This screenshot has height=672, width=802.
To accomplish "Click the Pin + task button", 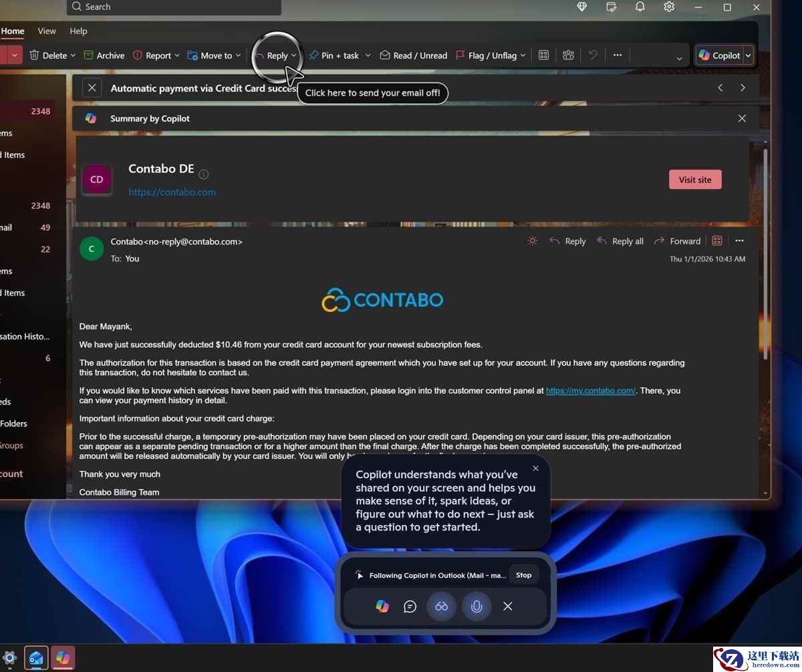I will pyautogui.click(x=333, y=55).
